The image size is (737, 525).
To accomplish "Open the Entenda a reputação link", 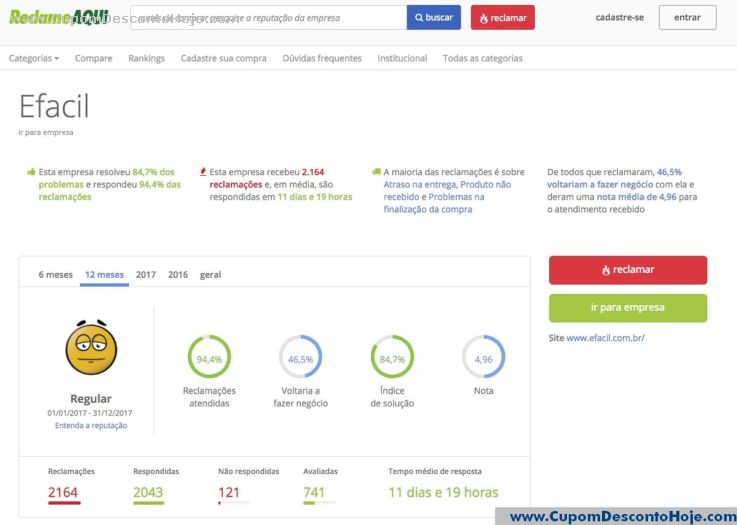I will pyautogui.click(x=91, y=425).
